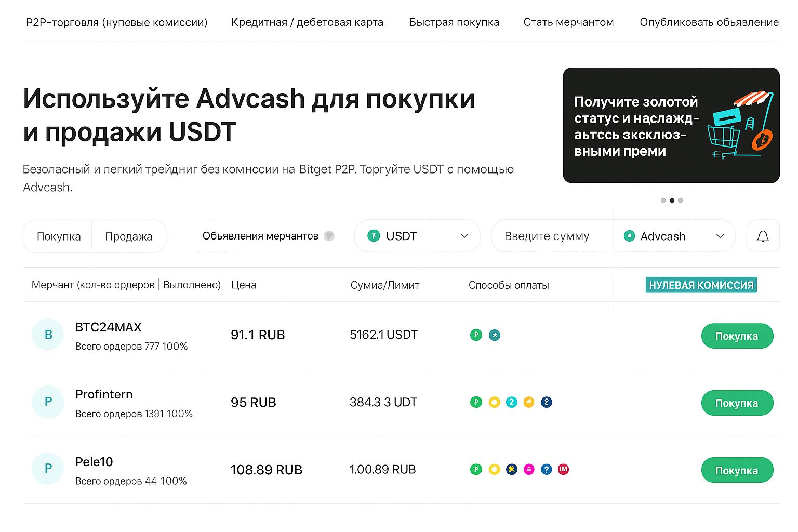Open Быстрая покупка menu item
Image resolution: width=798 pixels, height=532 pixels.
pyautogui.click(x=454, y=22)
